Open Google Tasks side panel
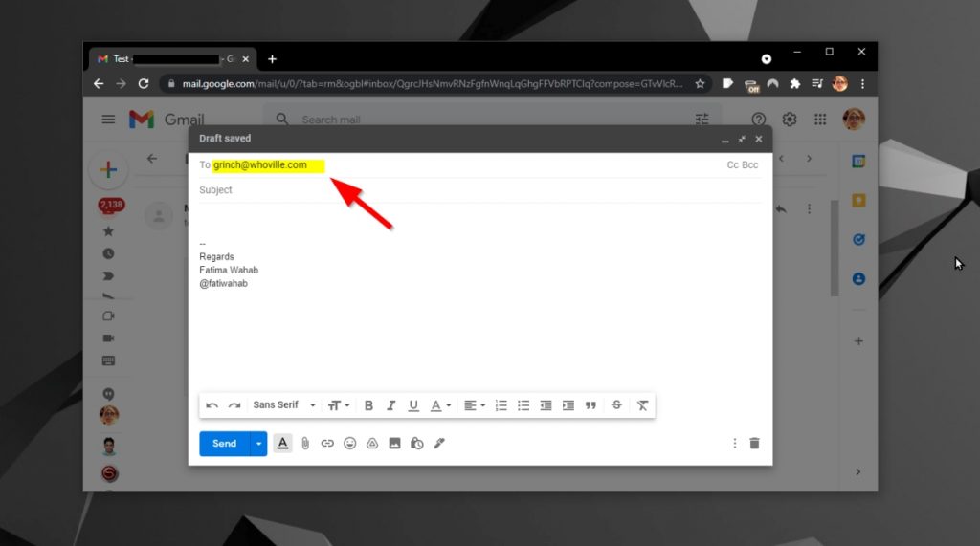The image size is (980, 546). (x=858, y=240)
